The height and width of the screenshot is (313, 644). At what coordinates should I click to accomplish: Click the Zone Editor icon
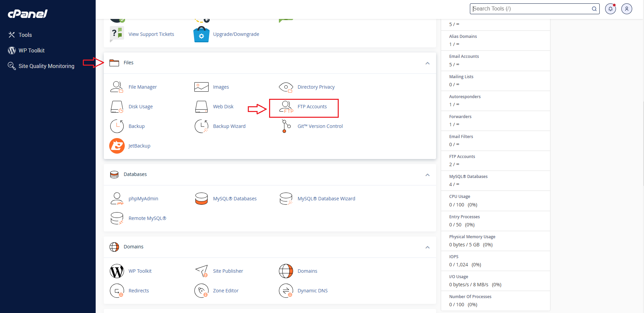pyautogui.click(x=201, y=291)
